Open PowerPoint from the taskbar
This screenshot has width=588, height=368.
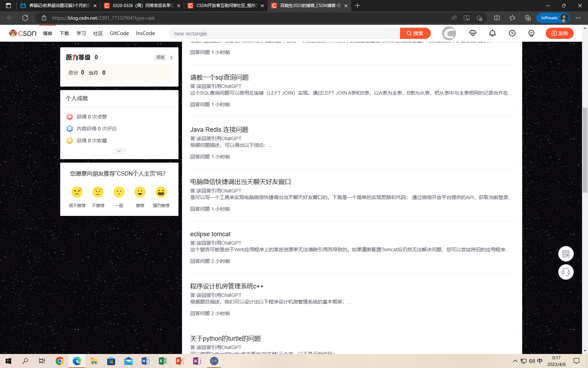tap(180, 361)
